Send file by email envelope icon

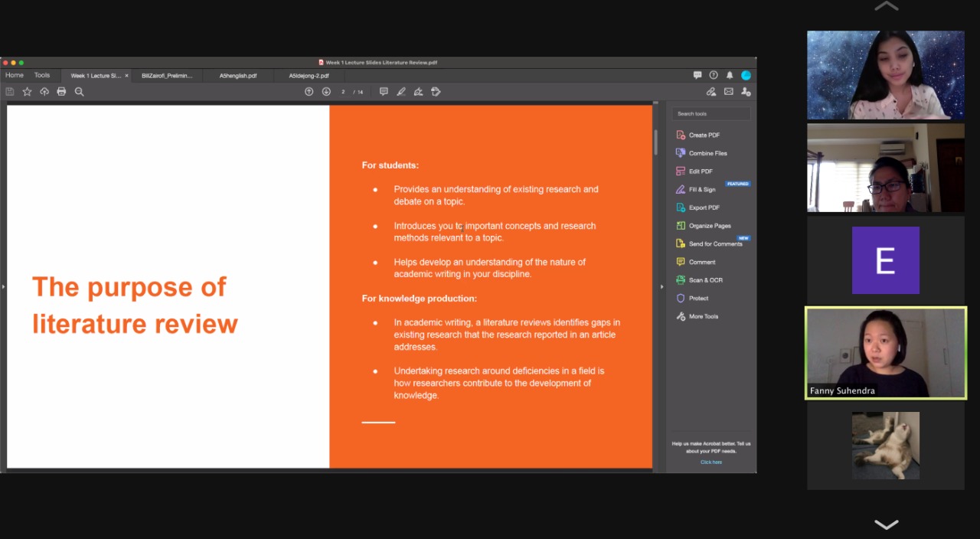728,92
